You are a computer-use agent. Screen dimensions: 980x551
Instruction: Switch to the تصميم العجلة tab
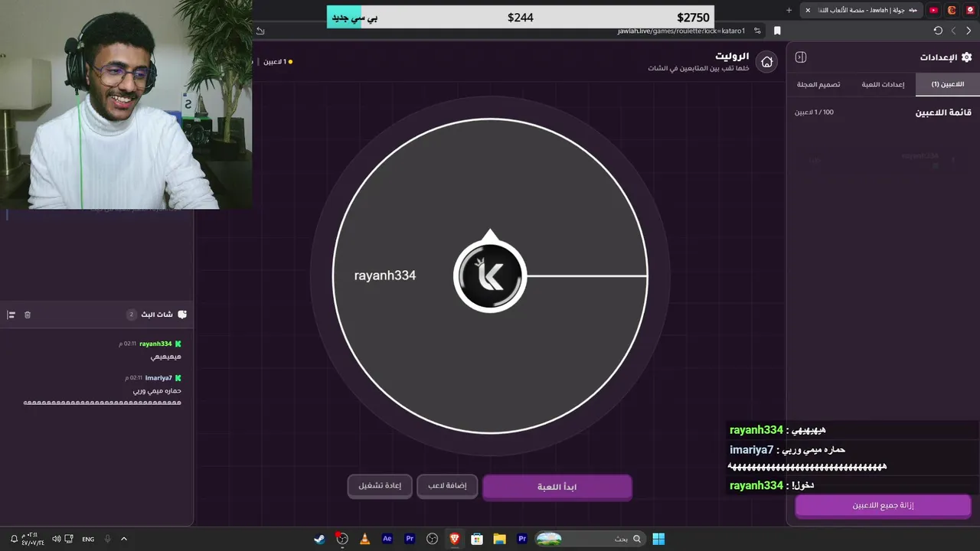point(818,84)
